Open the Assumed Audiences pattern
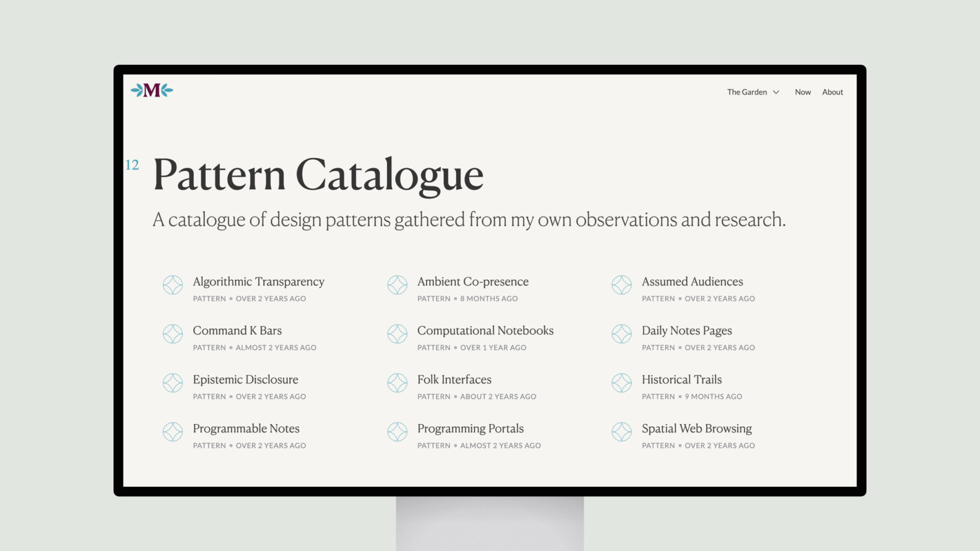Viewport: 980px width, 551px height. [x=692, y=282]
